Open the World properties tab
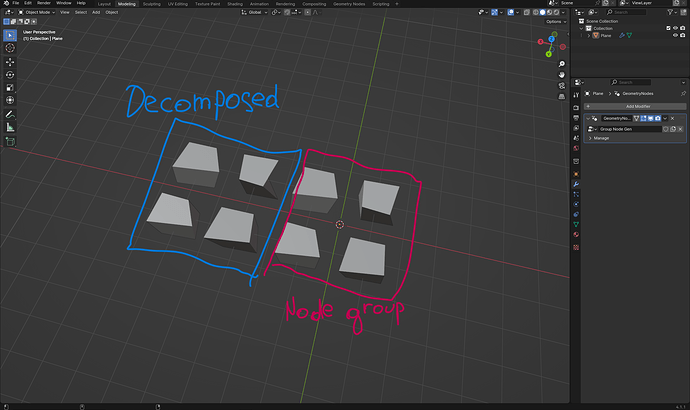690x410 pixels. [x=576, y=148]
